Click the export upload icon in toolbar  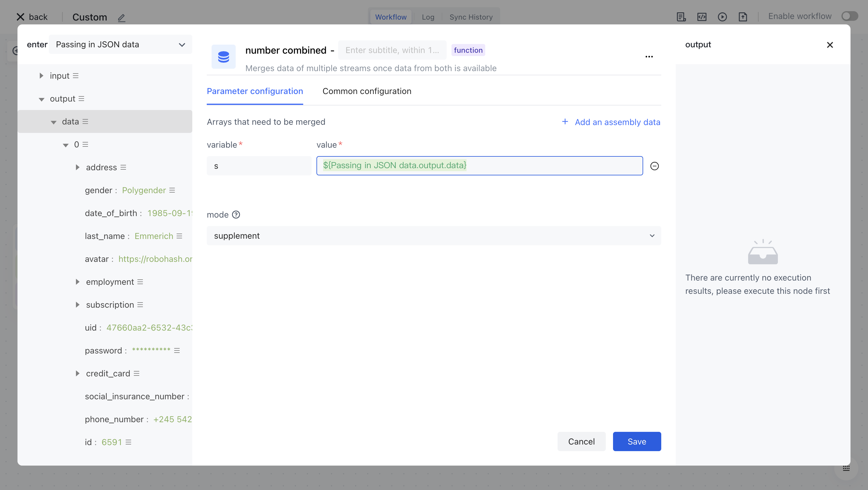pos(743,17)
